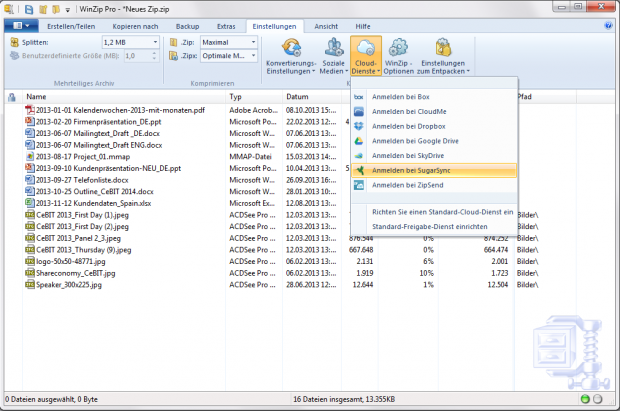Open the Erstellen/Teilen tab
This screenshot has width=620, height=411.
pyautogui.click(x=71, y=27)
